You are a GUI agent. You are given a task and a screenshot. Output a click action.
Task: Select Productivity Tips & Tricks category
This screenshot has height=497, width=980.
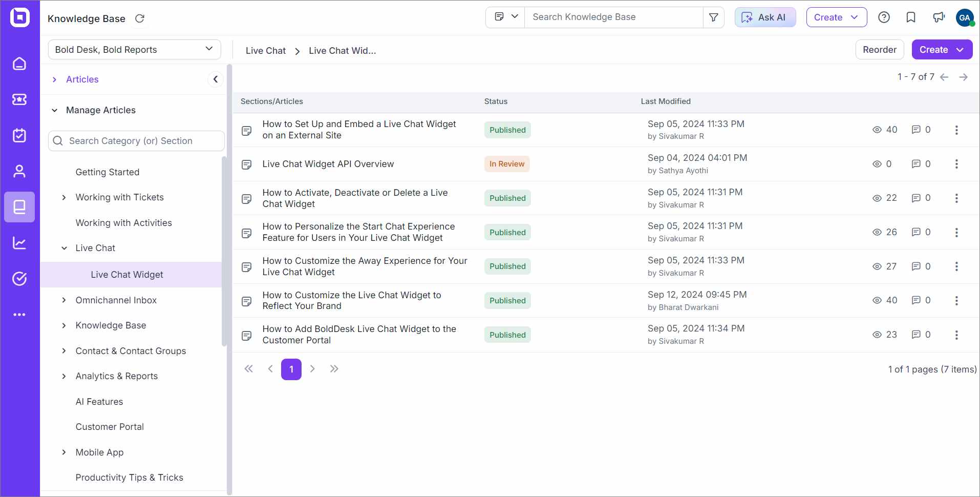pos(130,478)
